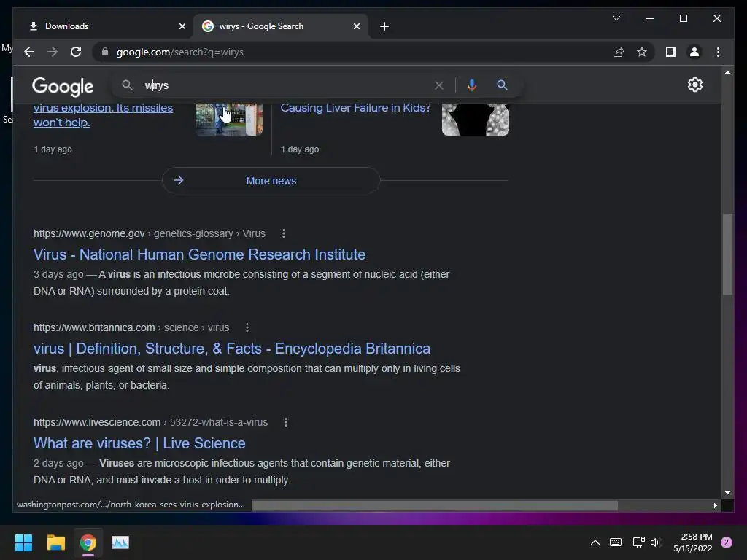Click the liver failure article thumbnail

pos(476,120)
